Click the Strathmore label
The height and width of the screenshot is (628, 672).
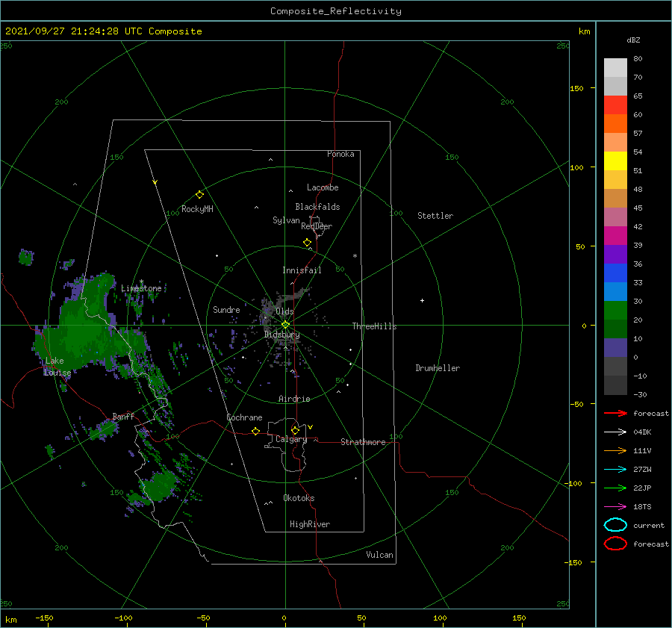363,442
